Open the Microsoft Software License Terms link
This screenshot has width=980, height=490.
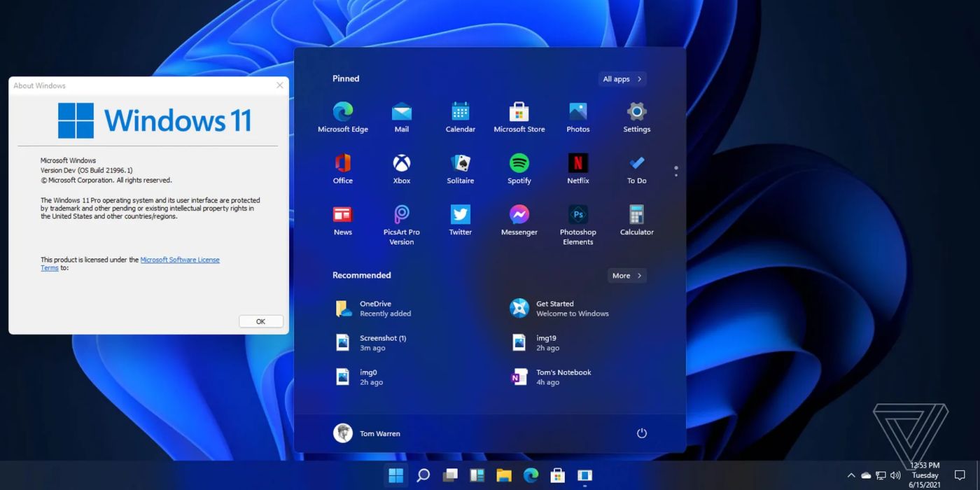[181, 259]
